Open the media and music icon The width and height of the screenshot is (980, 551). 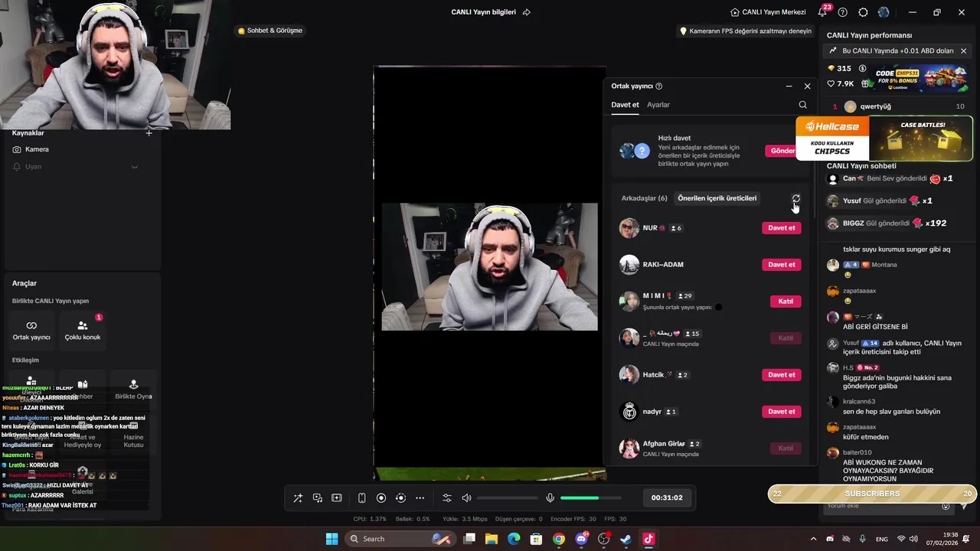point(317,498)
